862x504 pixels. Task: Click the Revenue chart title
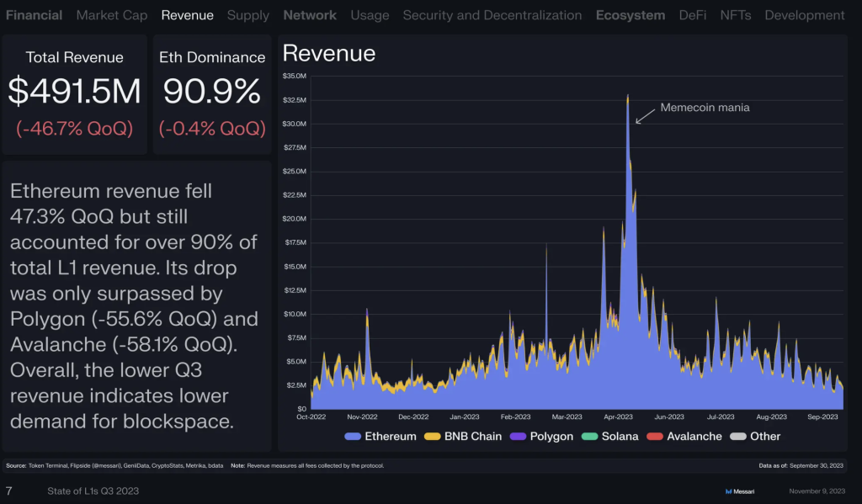click(x=329, y=53)
